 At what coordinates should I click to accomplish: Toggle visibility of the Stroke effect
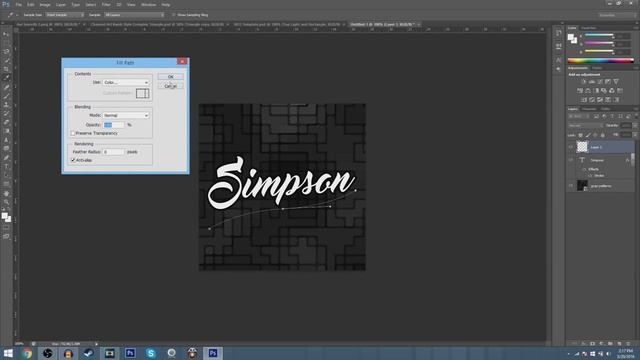(x=590, y=176)
